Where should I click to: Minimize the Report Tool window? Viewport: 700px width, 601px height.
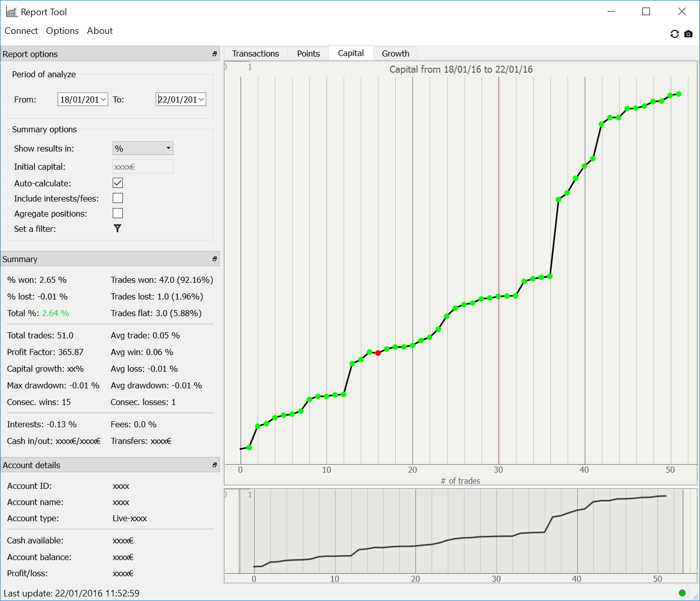point(611,12)
